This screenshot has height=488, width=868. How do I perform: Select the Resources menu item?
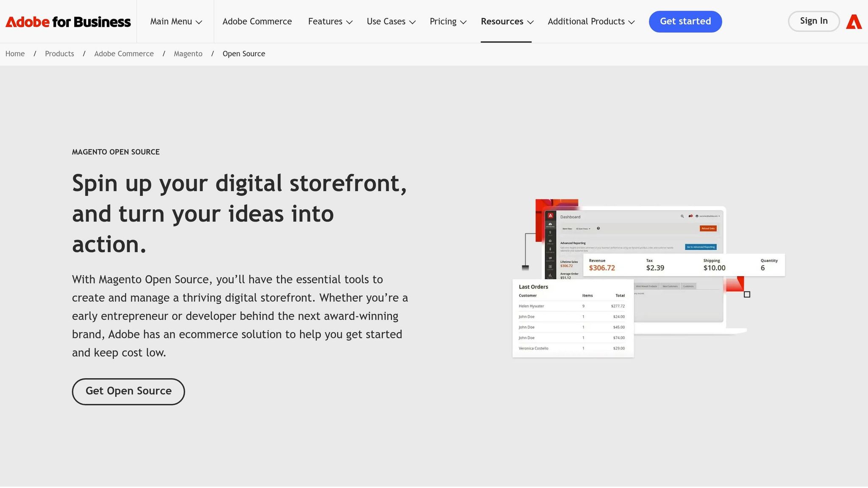click(506, 21)
